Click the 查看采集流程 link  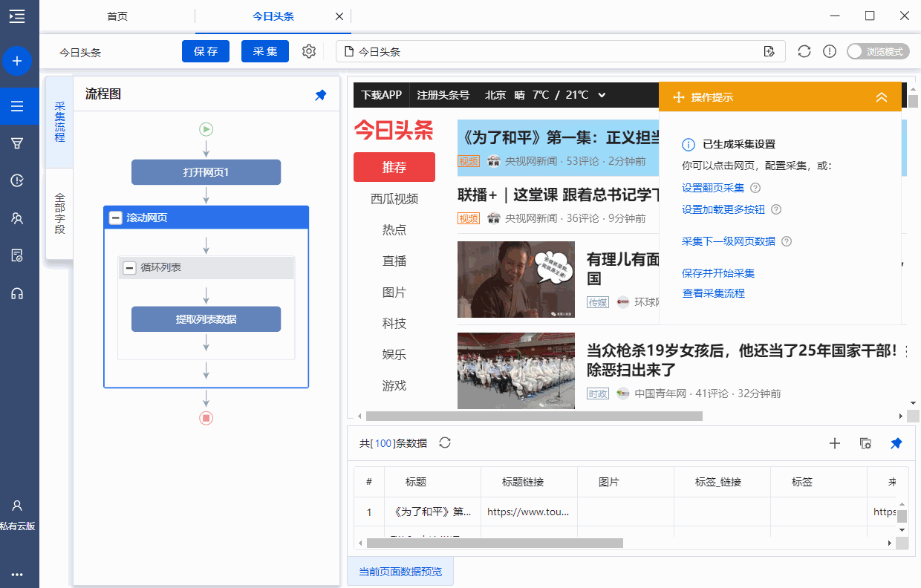coord(713,293)
